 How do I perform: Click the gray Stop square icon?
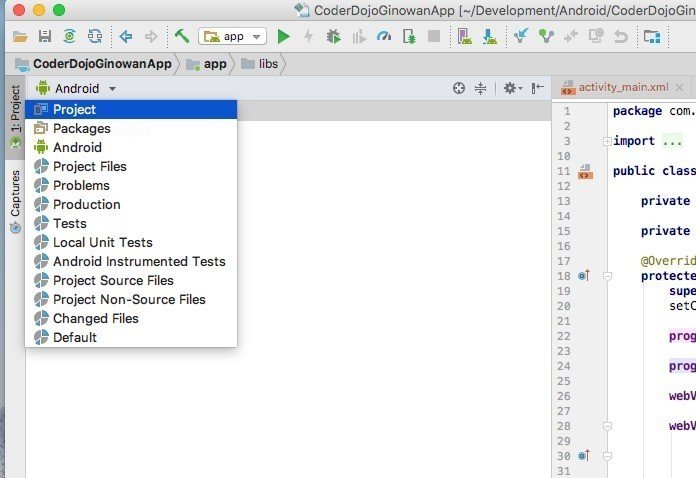pos(434,36)
